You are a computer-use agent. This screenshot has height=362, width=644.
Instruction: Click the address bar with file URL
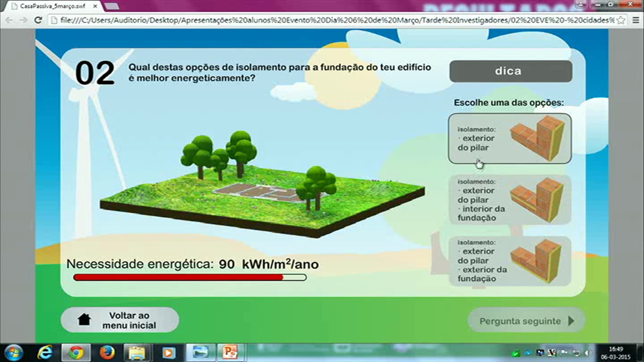[x=337, y=20]
